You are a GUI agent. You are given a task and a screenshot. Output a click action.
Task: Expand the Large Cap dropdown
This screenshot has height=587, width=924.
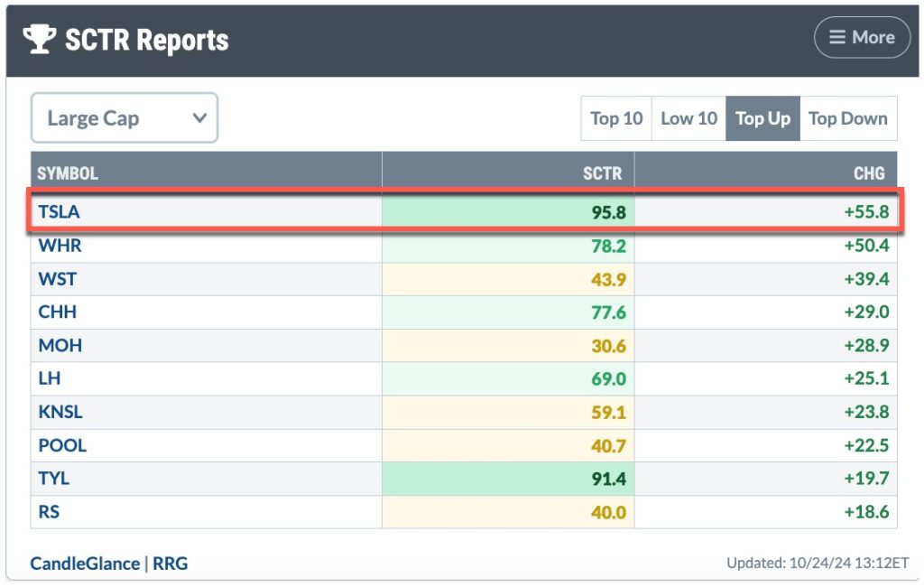[x=125, y=118]
